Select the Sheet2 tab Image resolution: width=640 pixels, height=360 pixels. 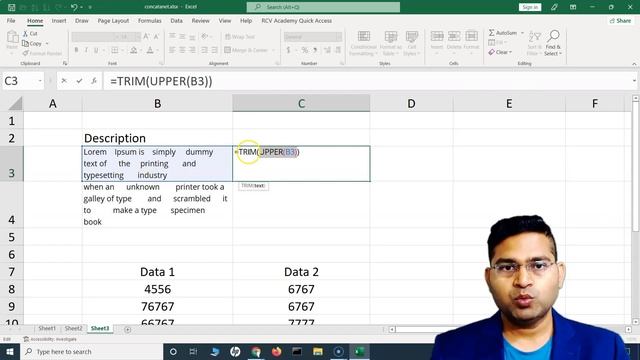click(73, 328)
